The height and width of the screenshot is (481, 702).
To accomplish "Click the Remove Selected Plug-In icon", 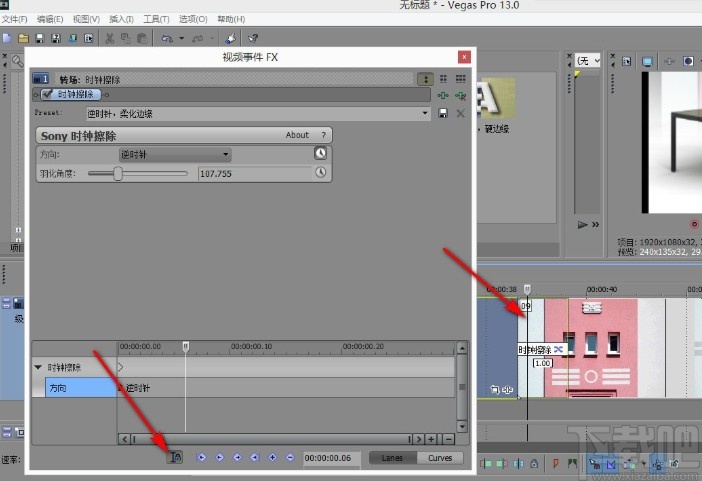I will pyautogui.click(x=460, y=95).
